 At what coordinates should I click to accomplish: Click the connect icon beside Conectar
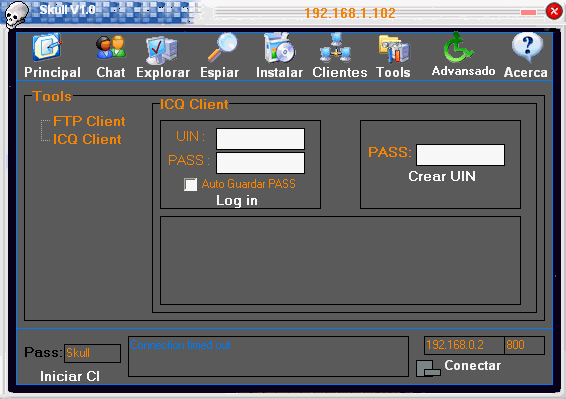[x=428, y=368]
